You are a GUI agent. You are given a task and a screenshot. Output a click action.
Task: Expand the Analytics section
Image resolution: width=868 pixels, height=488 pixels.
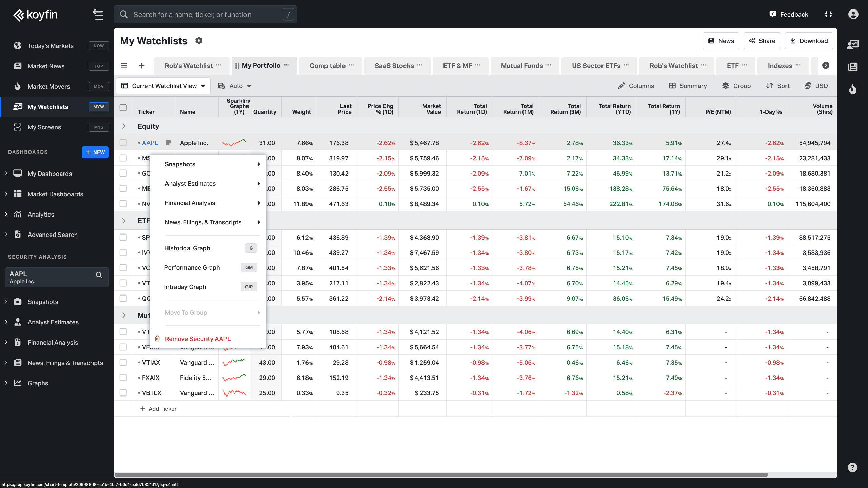tap(6, 214)
